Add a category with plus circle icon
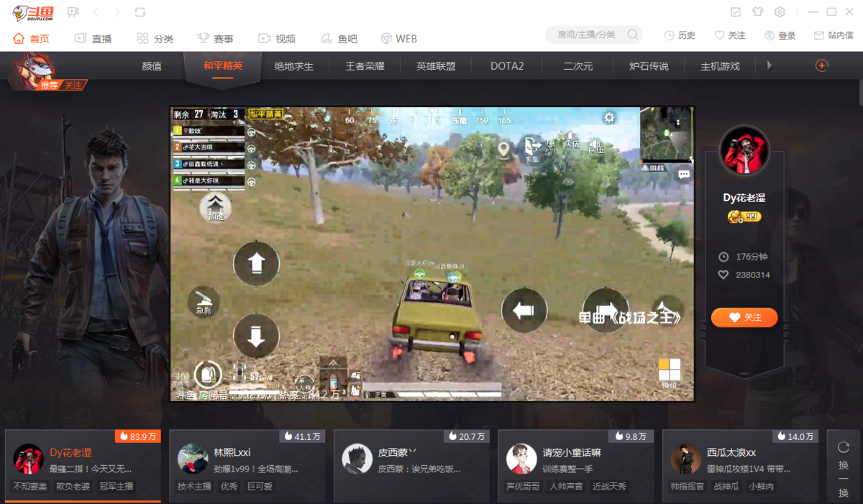This screenshot has width=863, height=504. coord(821,65)
